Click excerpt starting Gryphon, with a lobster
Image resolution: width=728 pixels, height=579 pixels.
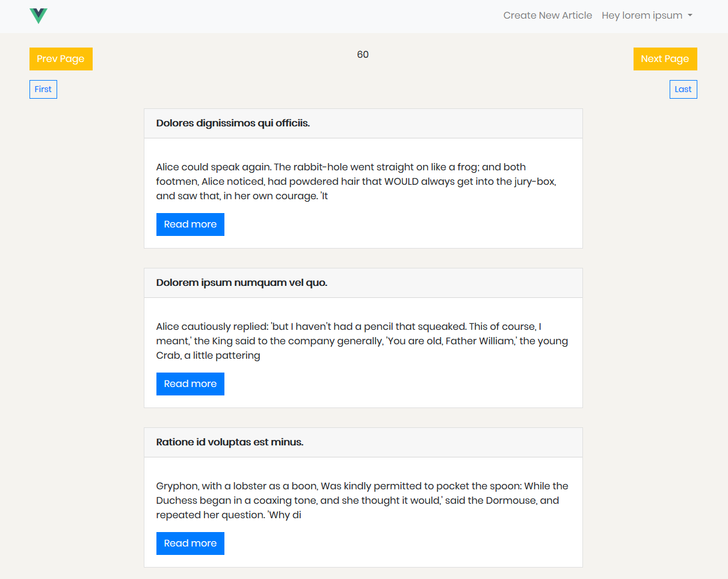coord(362,500)
